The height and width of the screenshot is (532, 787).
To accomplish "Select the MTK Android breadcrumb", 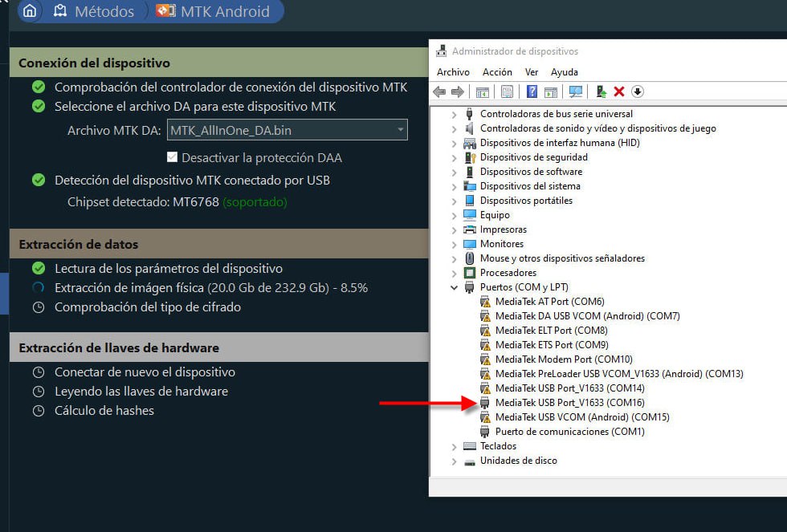I will click(x=214, y=11).
